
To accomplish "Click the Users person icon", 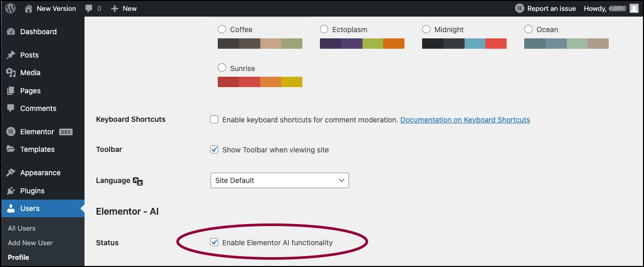I will (x=11, y=208).
